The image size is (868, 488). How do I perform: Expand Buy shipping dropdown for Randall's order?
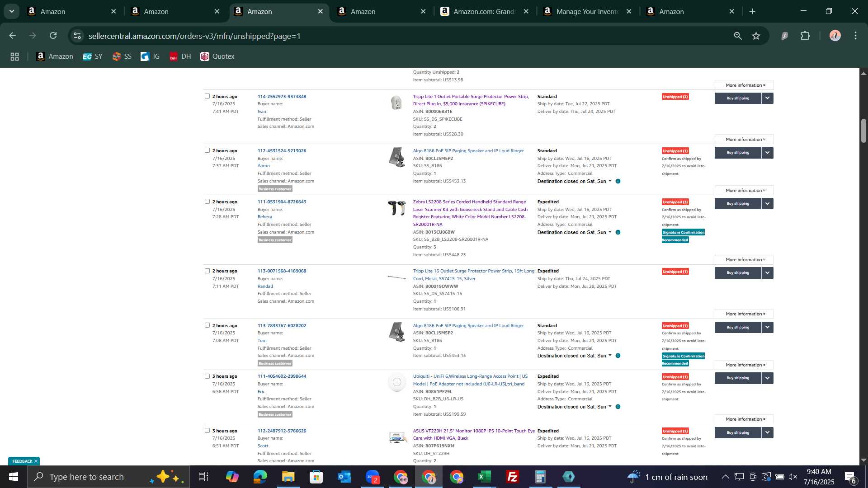coord(767,272)
